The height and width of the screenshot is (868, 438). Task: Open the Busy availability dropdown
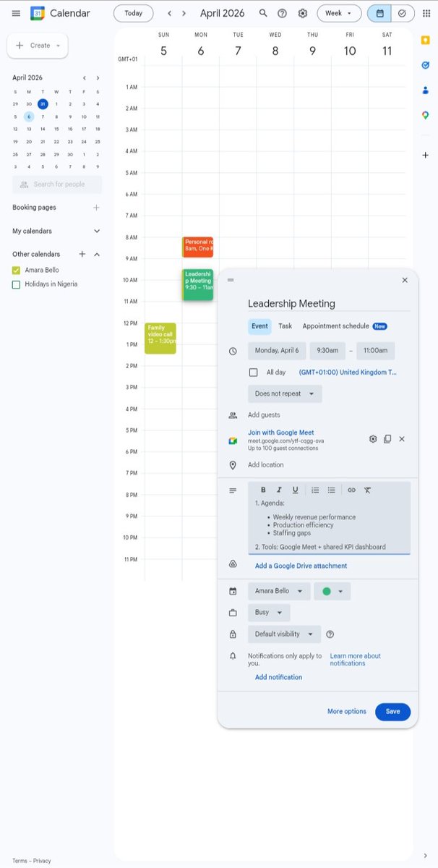269,612
